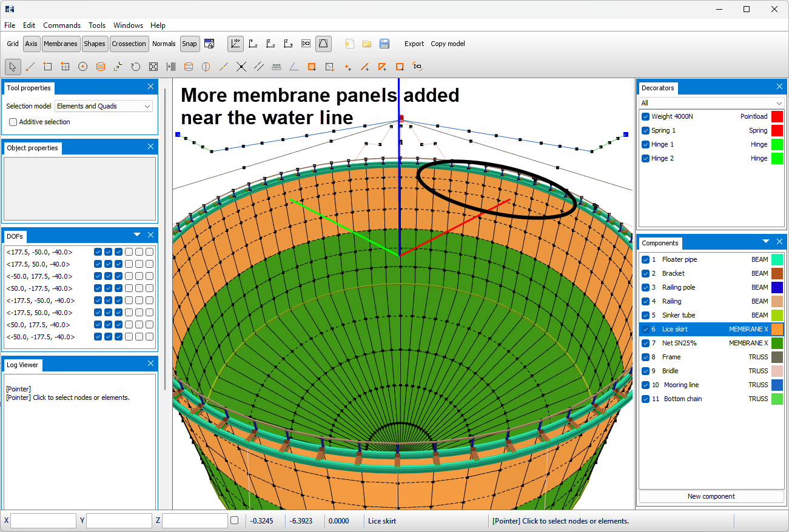The width and height of the screenshot is (789, 532).
Task: Click the Export button
Action: click(414, 44)
